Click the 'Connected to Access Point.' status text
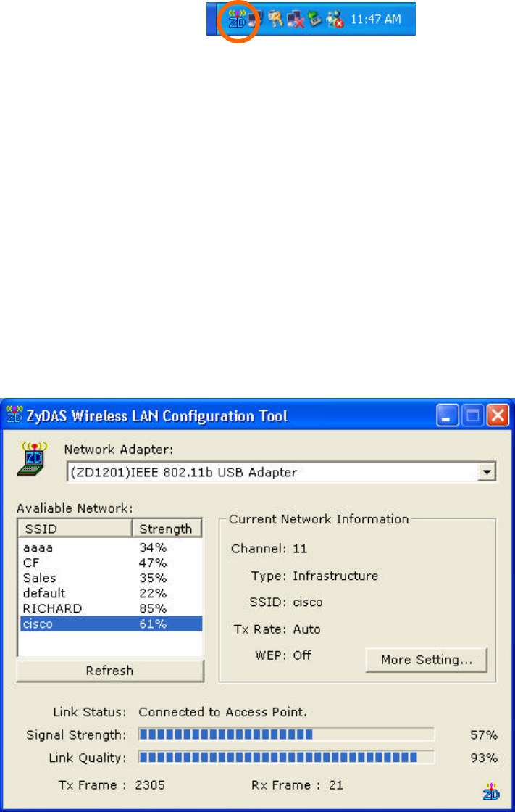Screen dimensions: 515x812 [x=222, y=712]
